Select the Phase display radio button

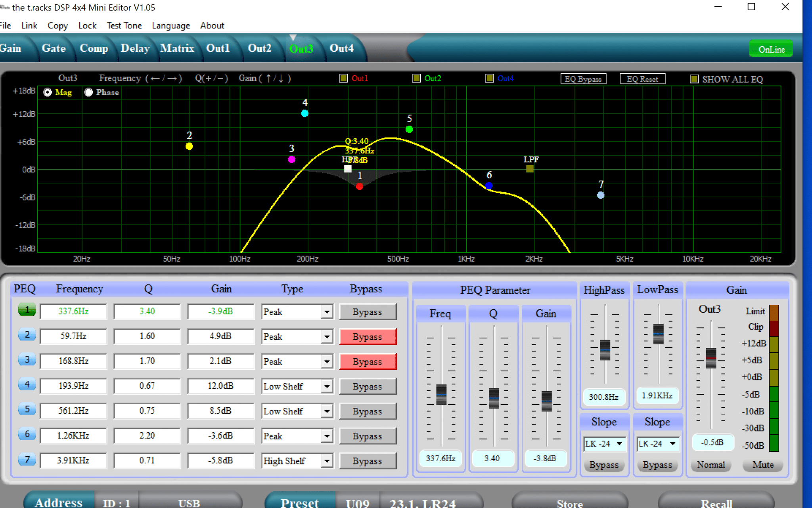tap(88, 92)
